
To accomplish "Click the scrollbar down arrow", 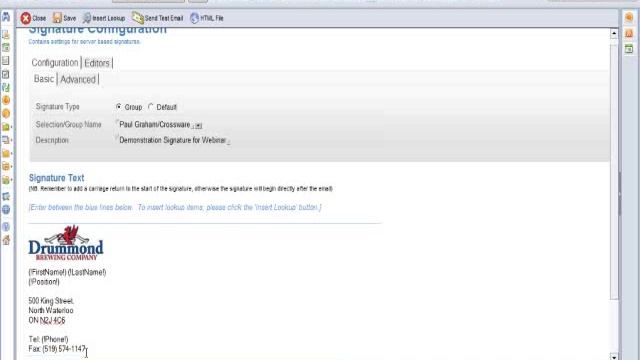I will tap(614, 356).
